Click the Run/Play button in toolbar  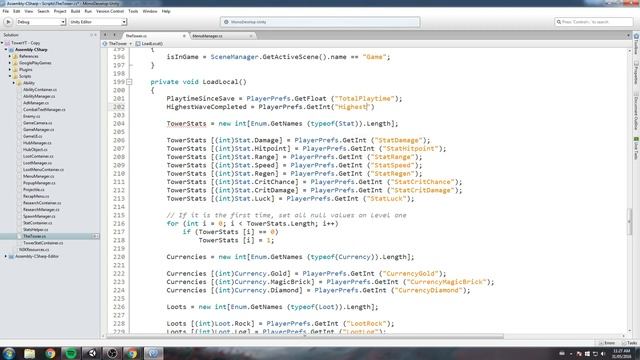pos(8,22)
